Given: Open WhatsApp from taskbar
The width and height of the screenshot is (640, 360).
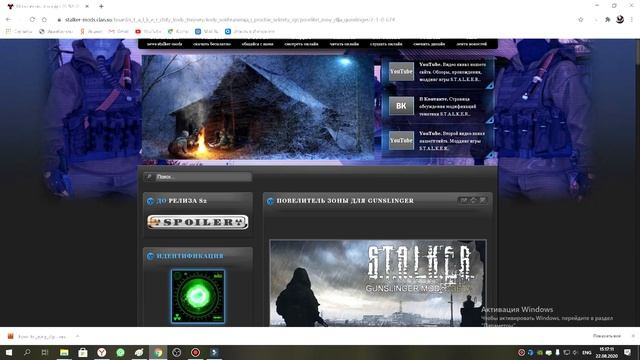Looking at the screenshot, I should point(120,352).
